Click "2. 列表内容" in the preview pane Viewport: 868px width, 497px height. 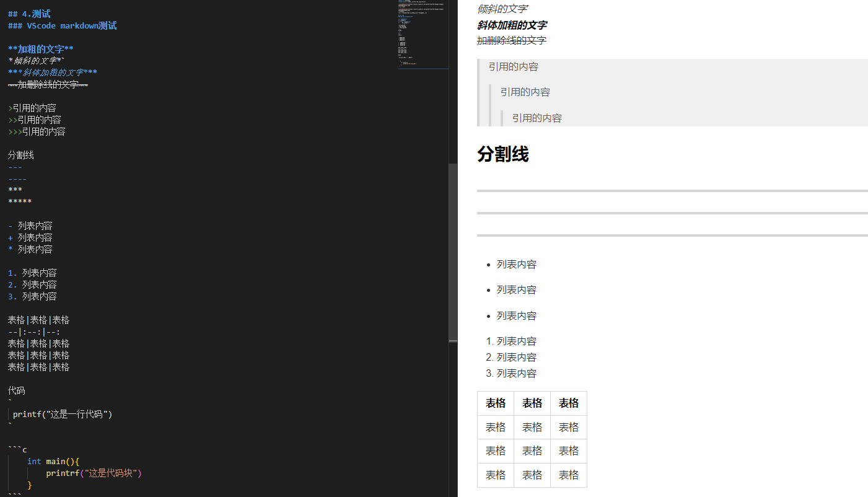pos(512,357)
